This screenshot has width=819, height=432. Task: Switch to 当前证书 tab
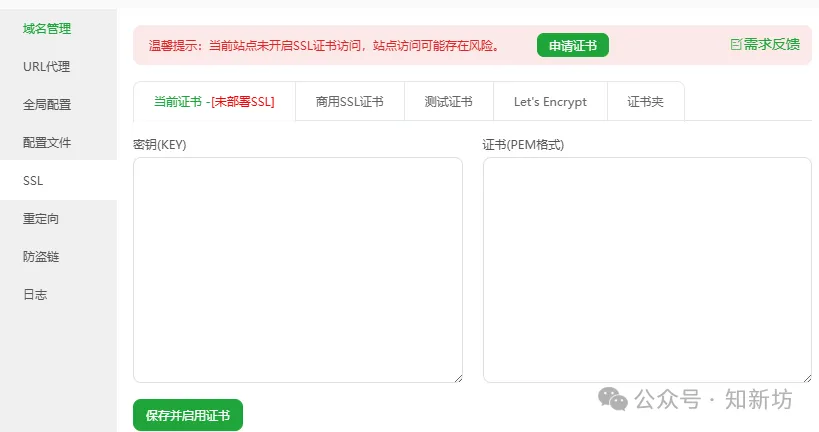(214, 101)
